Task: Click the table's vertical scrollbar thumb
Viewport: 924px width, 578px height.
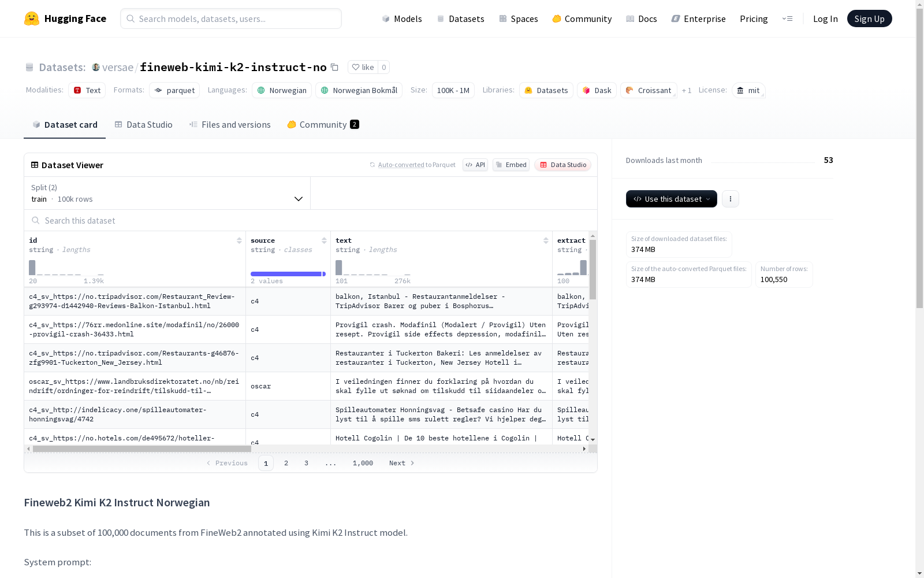Action: 593,269
